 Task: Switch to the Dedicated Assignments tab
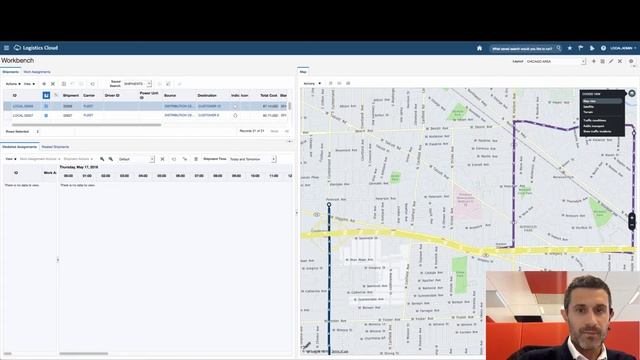tap(20, 147)
